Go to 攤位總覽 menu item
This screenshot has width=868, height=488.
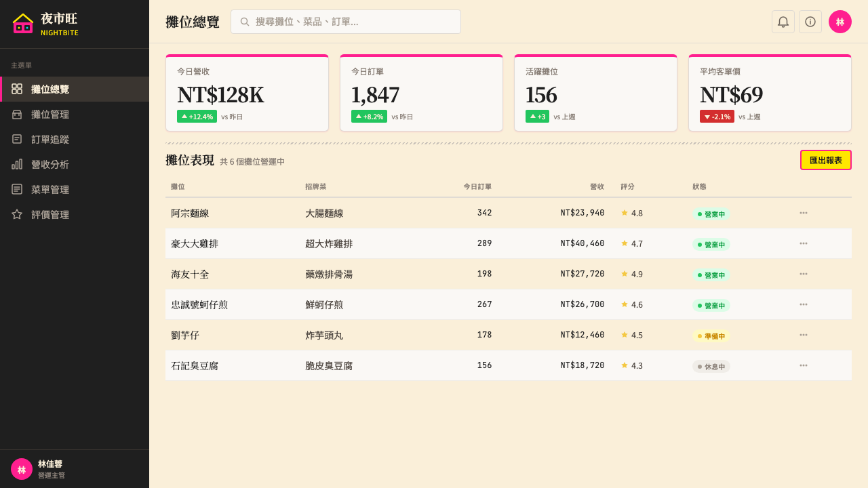pyautogui.click(x=75, y=89)
